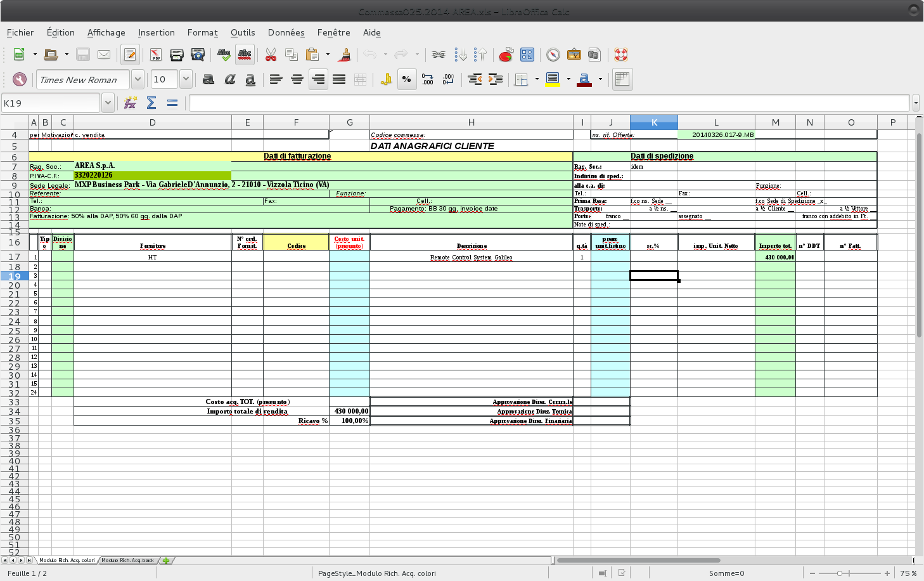Screen dimensions: 924x581
Task: Toggle the Align right button
Action: (x=318, y=79)
